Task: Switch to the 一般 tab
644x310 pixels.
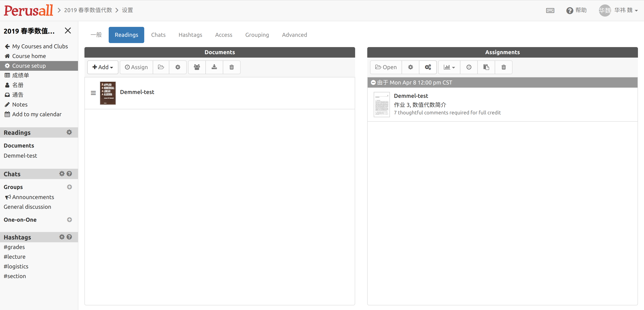Action: tap(96, 35)
